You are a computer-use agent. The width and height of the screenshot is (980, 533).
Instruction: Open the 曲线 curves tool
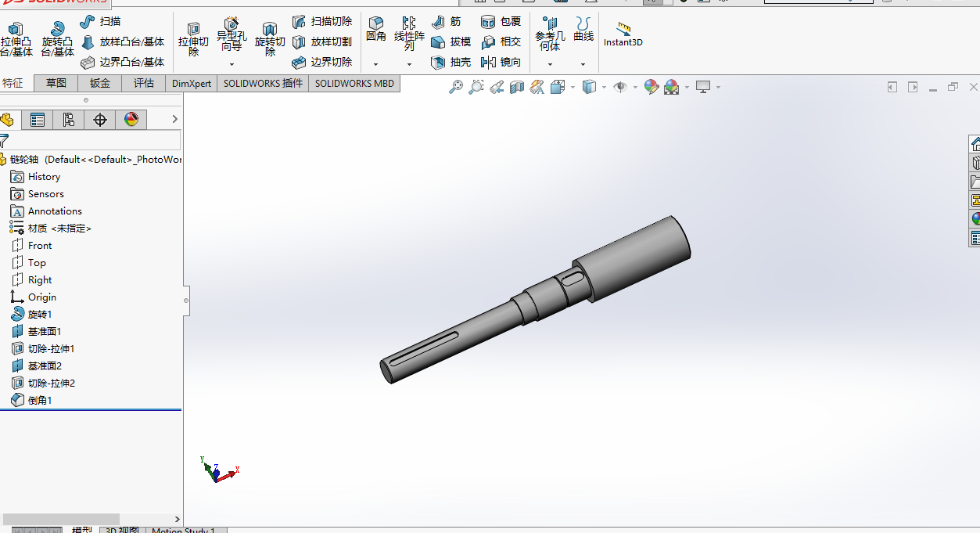coord(583,30)
